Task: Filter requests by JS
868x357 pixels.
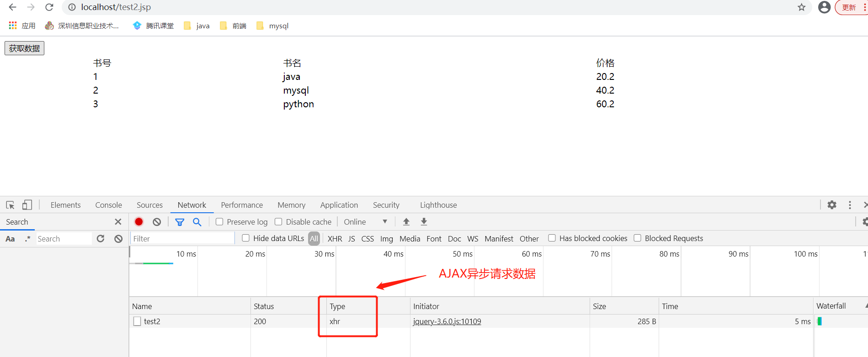Action: [x=351, y=239]
